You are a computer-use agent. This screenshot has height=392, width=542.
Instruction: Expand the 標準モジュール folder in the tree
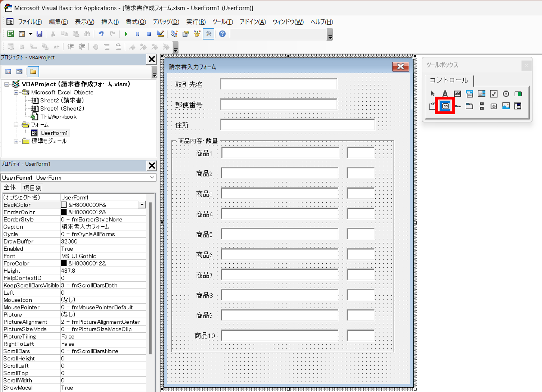click(16, 141)
